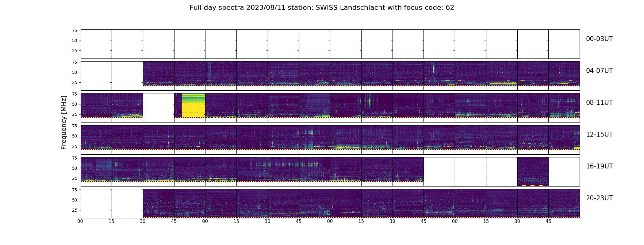Screen dimensions: 644x245
Task: Select the '08-11UT' row label
Action: click(x=599, y=103)
